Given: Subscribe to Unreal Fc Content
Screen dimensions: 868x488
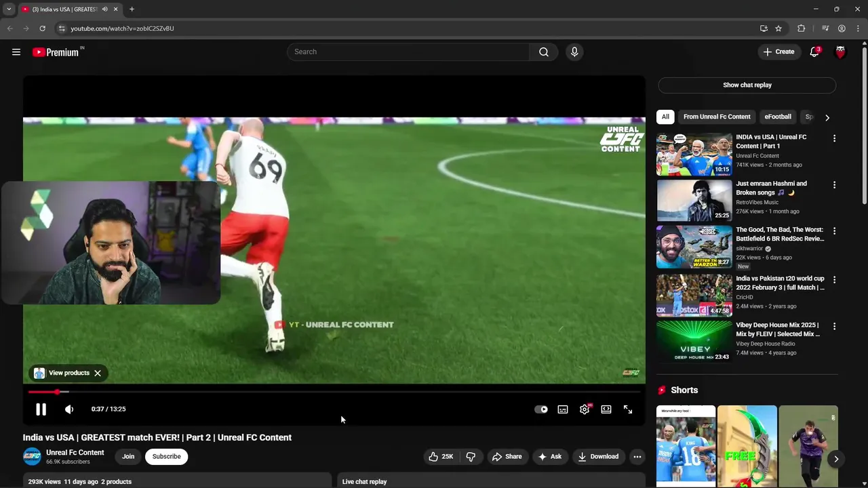Looking at the screenshot, I should 166,457.
